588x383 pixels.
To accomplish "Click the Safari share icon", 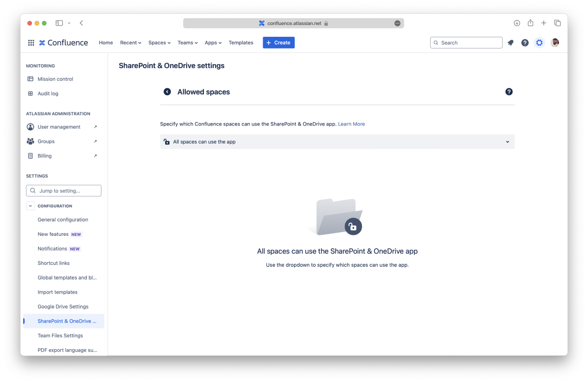I will coord(530,23).
